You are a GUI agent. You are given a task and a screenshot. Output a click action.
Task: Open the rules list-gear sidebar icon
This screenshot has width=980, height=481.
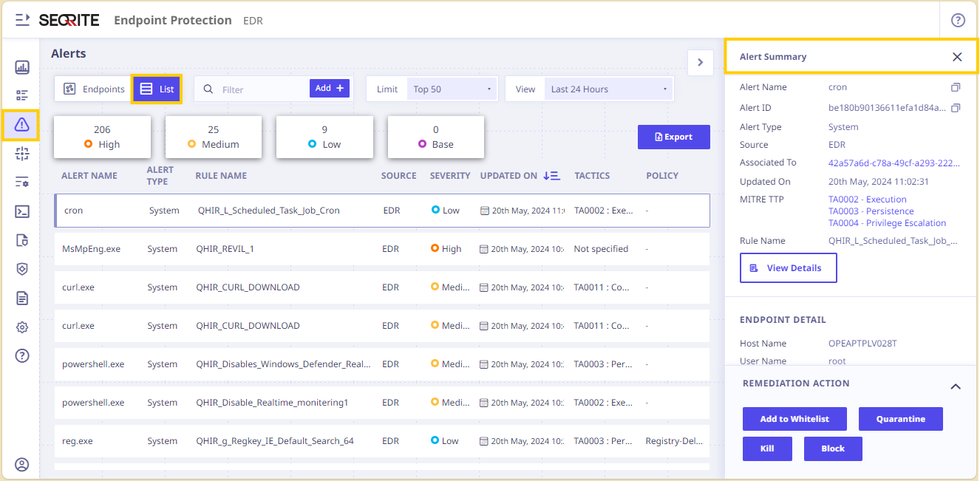click(x=22, y=182)
